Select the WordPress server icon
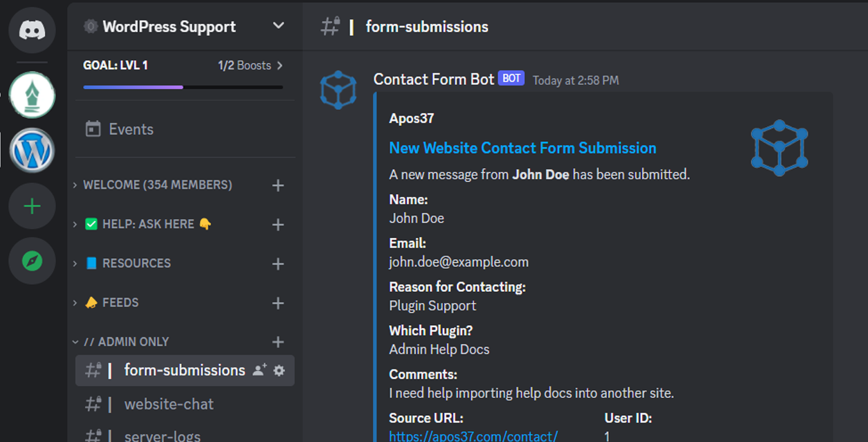The width and height of the screenshot is (868, 442). pyautogui.click(x=32, y=151)
